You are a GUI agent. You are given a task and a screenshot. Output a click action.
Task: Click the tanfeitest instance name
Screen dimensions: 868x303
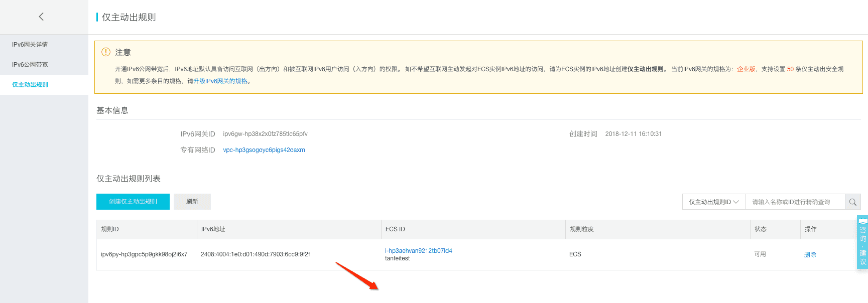[398, 258]
